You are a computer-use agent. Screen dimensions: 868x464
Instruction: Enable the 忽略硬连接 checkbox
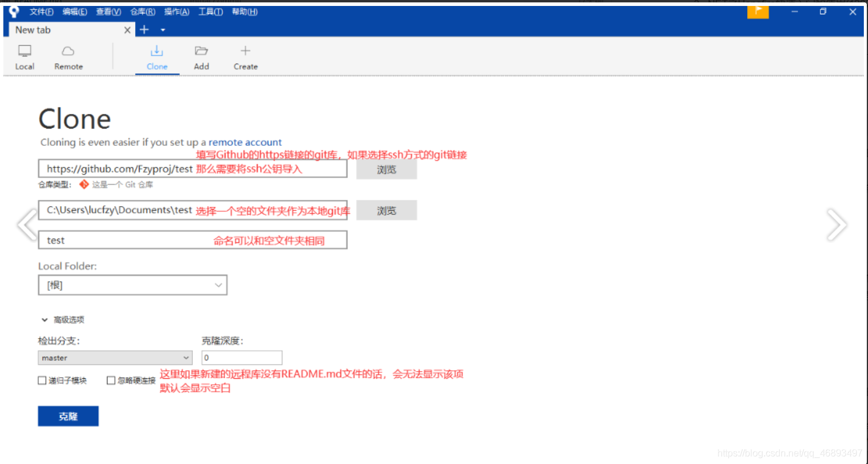[x=111, y=380]
